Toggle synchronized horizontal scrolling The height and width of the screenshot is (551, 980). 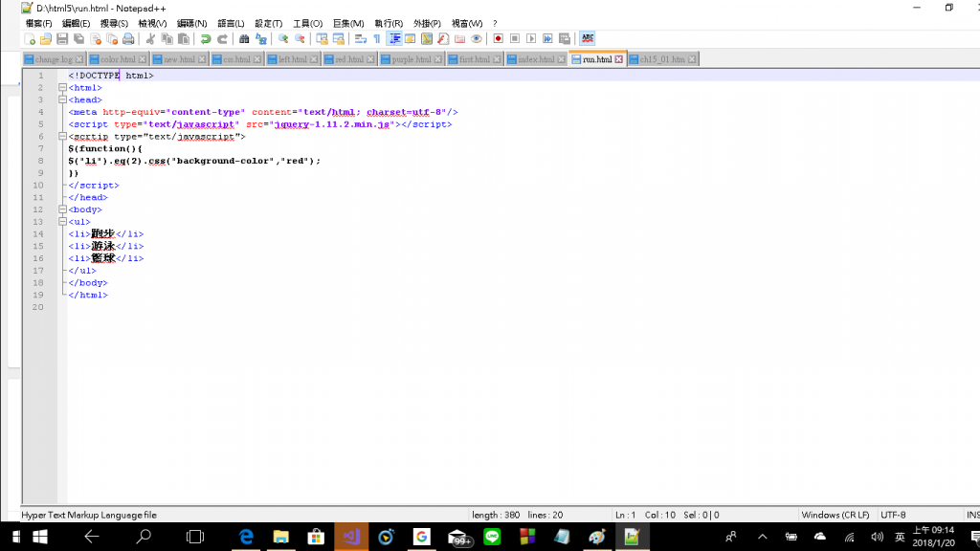[x=338, y=38]
